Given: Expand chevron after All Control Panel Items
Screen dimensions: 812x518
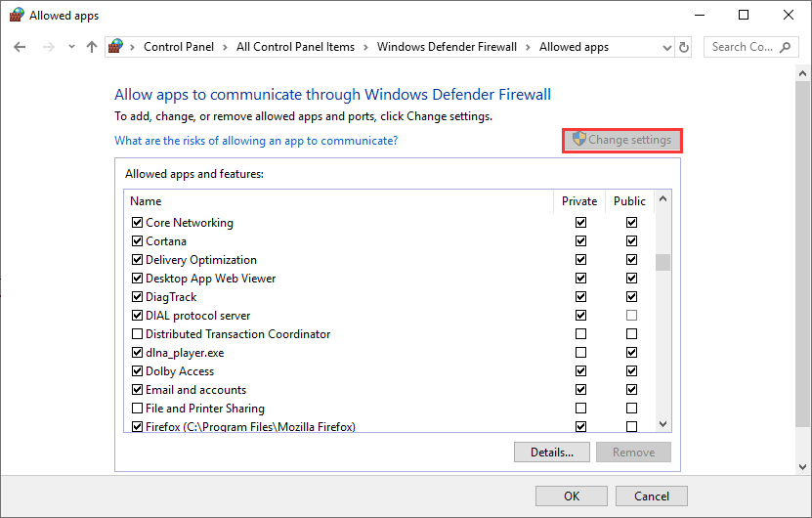Looking at the screenshot, I should 365,48.
